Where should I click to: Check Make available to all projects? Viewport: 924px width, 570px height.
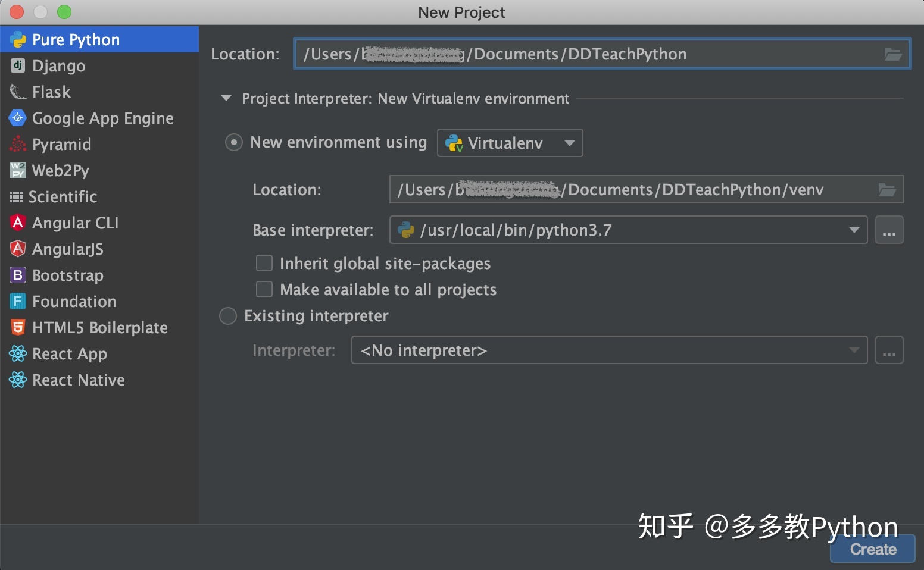(x=264, y=289)
